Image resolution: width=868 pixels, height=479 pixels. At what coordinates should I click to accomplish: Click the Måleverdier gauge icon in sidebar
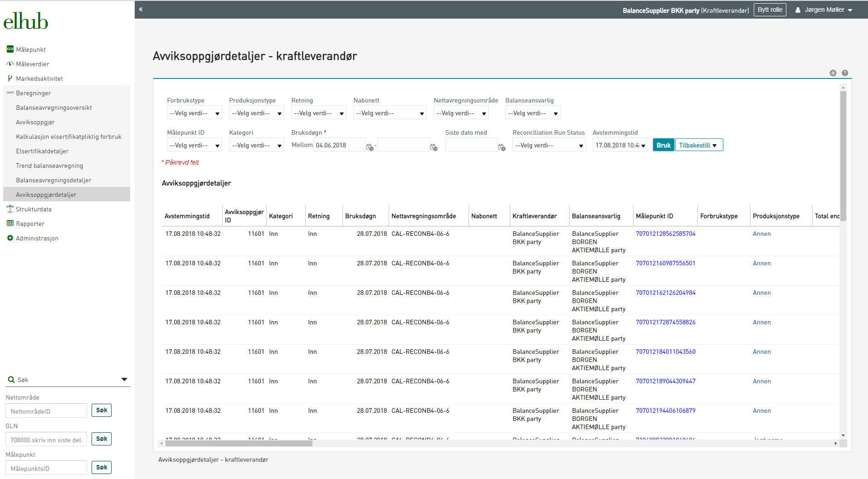tap(10, 64)
